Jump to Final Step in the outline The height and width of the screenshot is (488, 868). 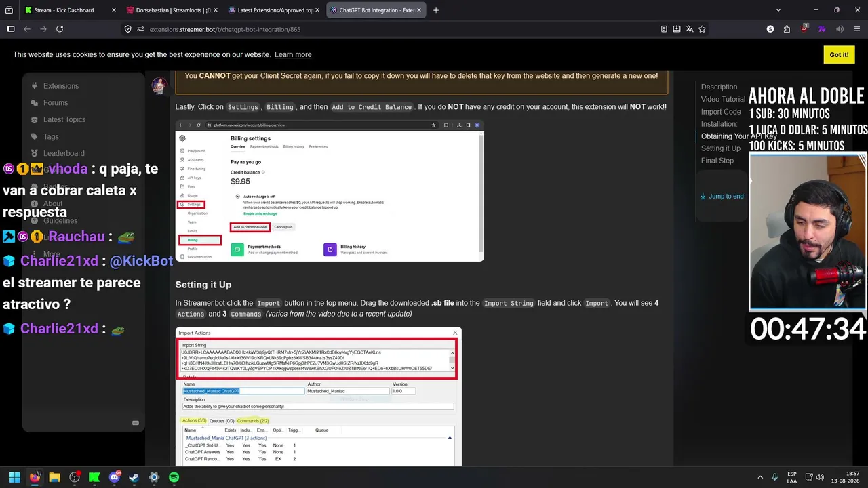[717, 161]
